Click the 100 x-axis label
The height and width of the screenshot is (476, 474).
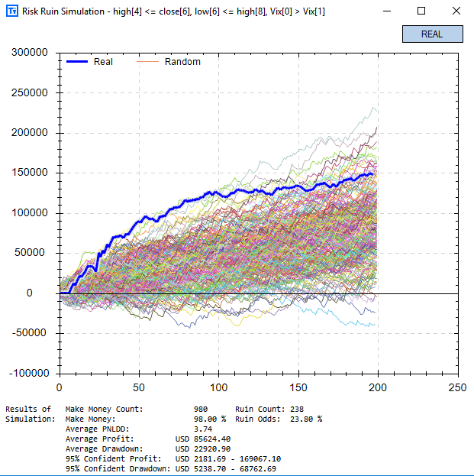(x=219, y=388)
